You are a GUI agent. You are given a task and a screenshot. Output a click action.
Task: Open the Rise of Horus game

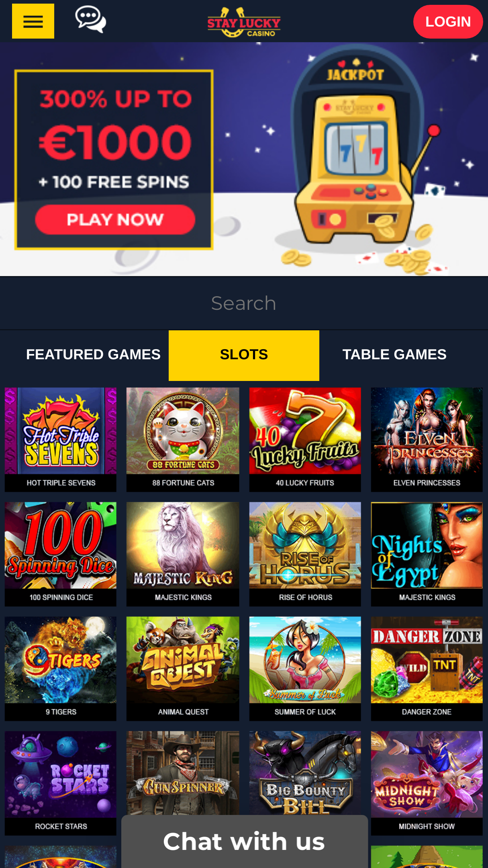(x=305, y=554)
